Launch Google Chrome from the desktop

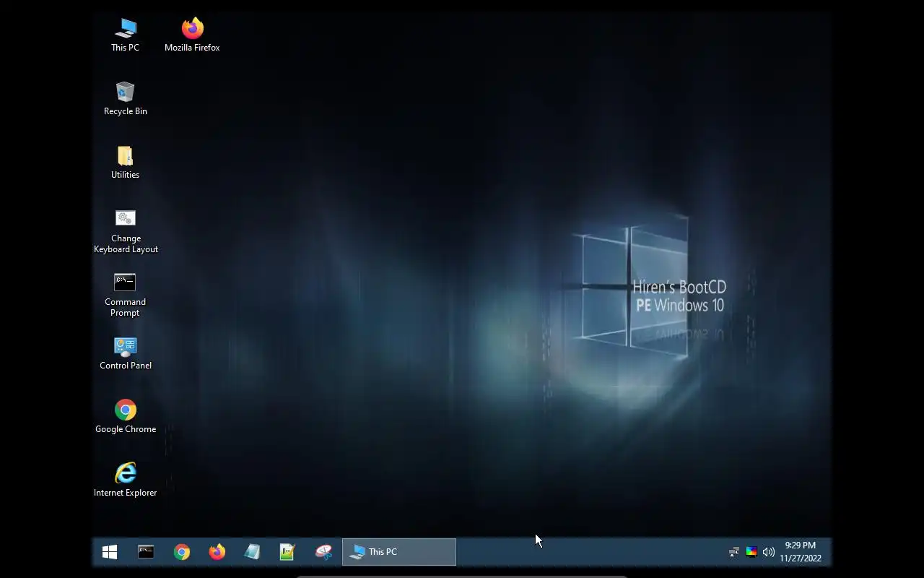coord(125,416)
